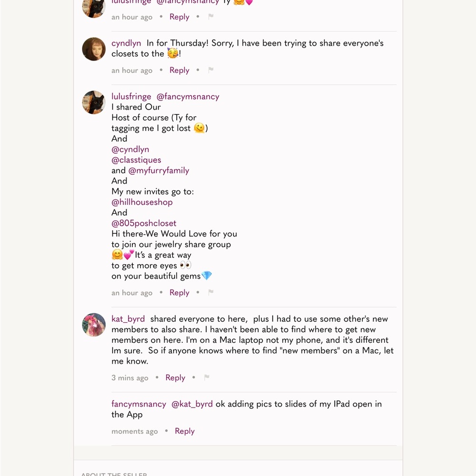Click the @cyndlyn mention in lulusfringe's comment
The width and height of the screenshot is (476, 476).
[x=130, y=149]
